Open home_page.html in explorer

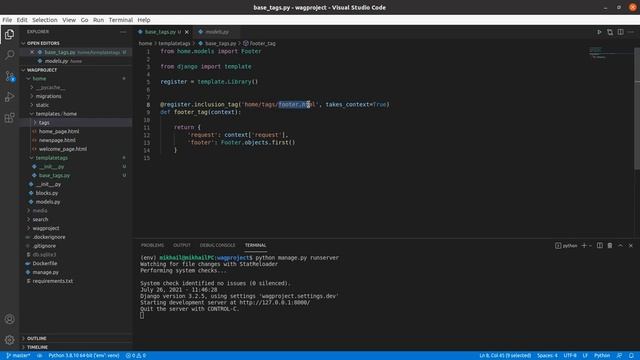pyautogui.click(x=59, y=131)
